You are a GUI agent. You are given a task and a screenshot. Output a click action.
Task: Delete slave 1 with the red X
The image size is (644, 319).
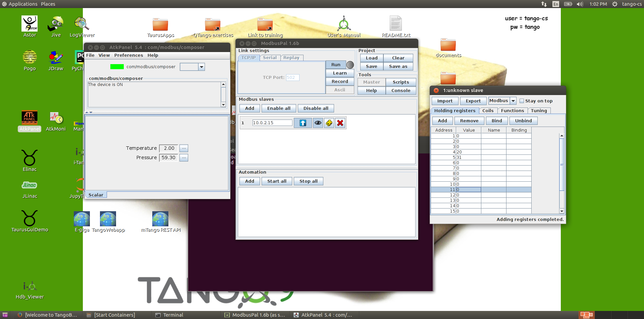(340, 123)
